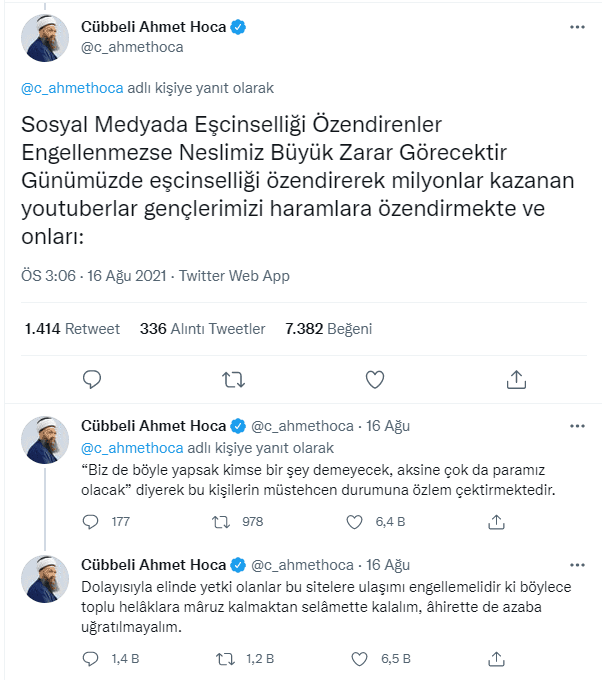Viewport: 602px width, 680px height.
Task: Click the @c_ahmethoca mention in main tweet
Action: 72,88
